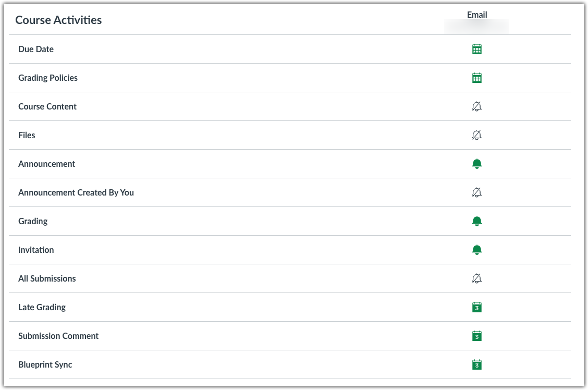Unmute Announcement Created By You notifications
Screen dimensions: 588x390
pyautogui.click(x=477, y=192)
